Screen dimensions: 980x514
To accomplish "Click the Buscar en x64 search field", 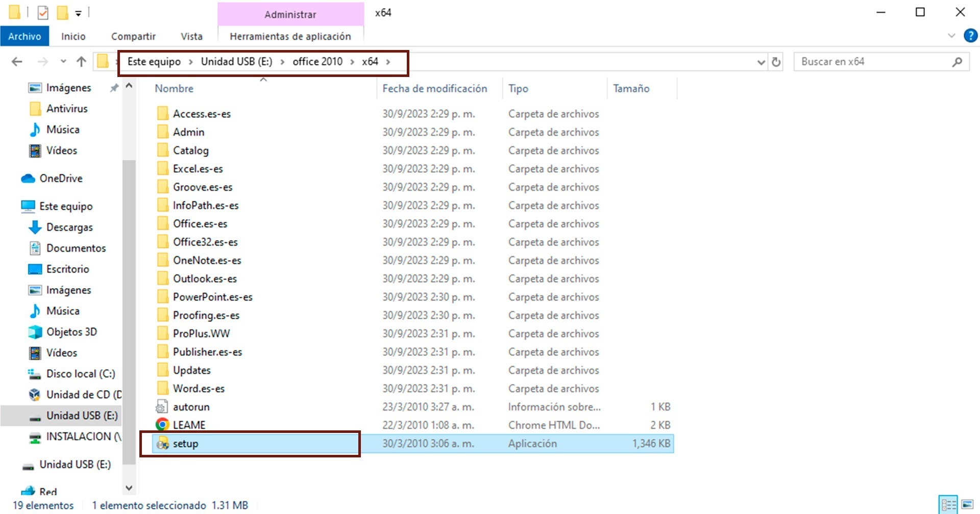I will pos(873,62).
